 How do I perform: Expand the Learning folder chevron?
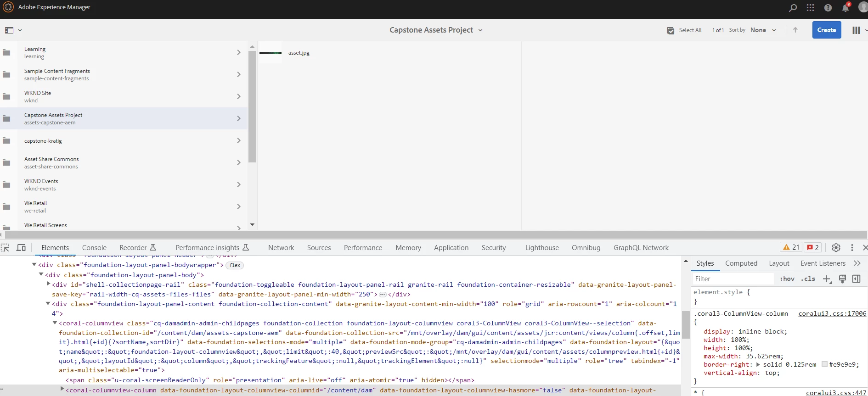click(238, 52)
